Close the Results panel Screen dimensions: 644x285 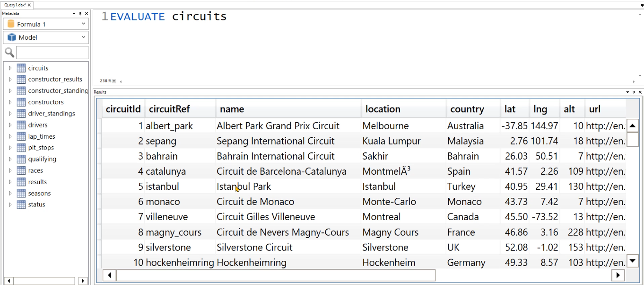(x=640, y=92)
